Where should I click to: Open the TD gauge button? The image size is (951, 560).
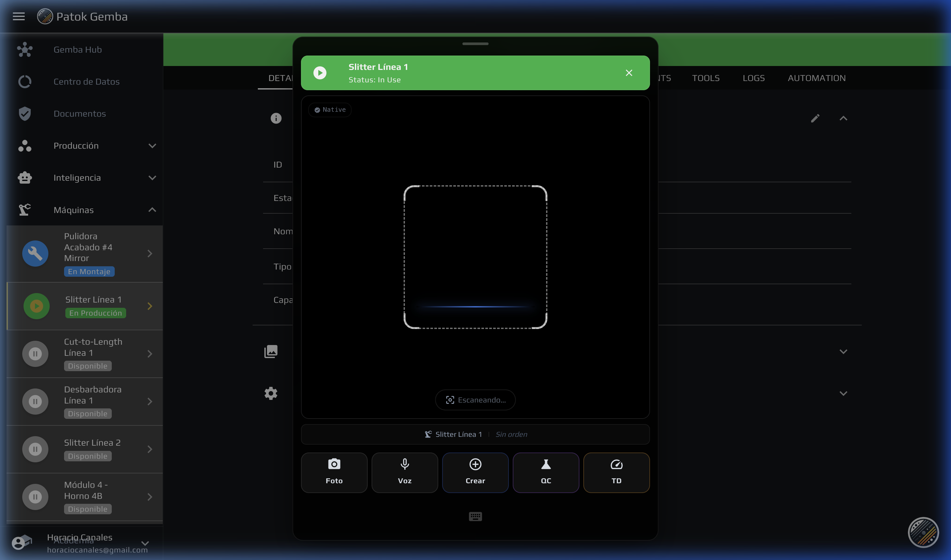(616, 472)
